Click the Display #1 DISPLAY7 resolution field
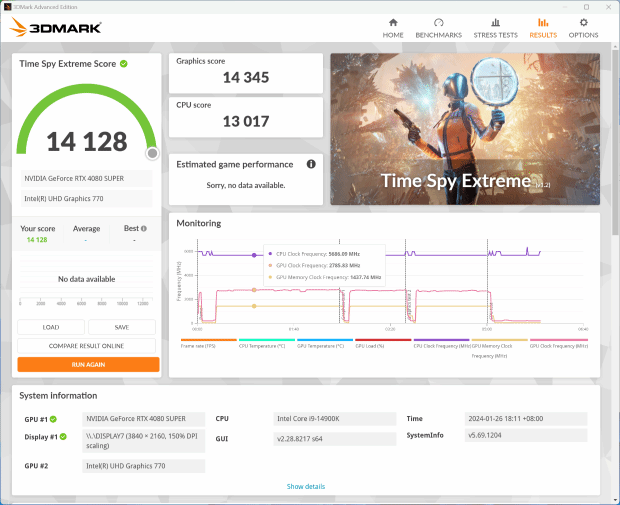Screen dimensions: 620x505 coord(144,441)
